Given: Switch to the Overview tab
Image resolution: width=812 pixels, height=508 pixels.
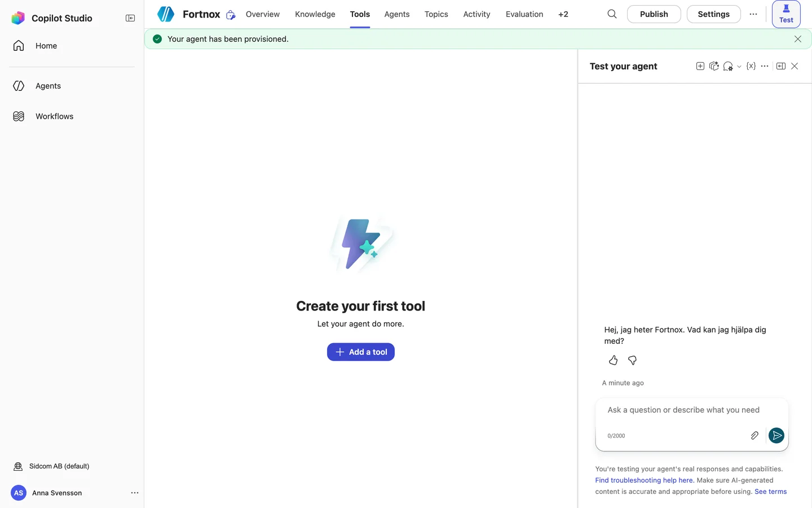Looking at the screenshot, I should pos(263,14).
